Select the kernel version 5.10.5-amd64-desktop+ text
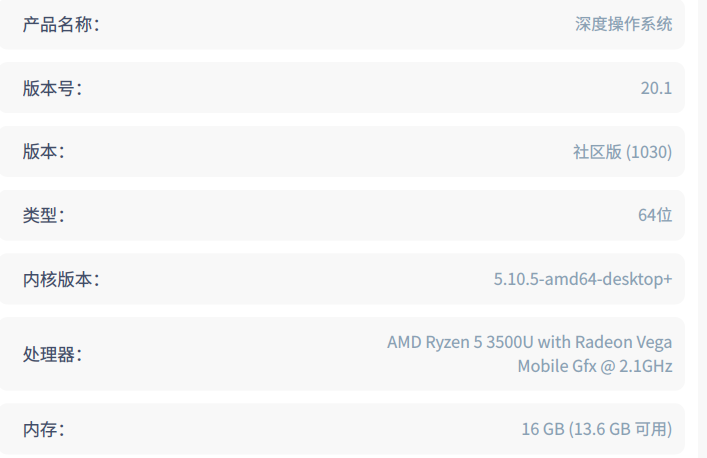The height and width of the screenshot is (458, 707). pyautogui.click(x=583, y=279)
